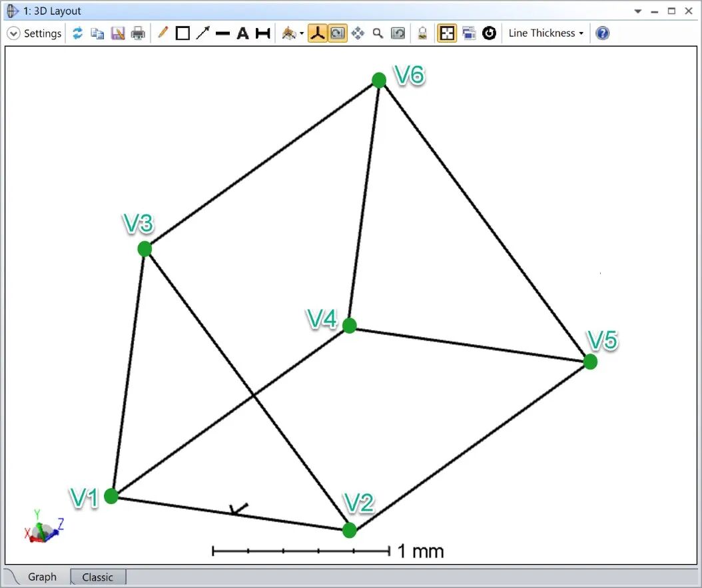Expand the Settings chevron

tap(13, 33)
